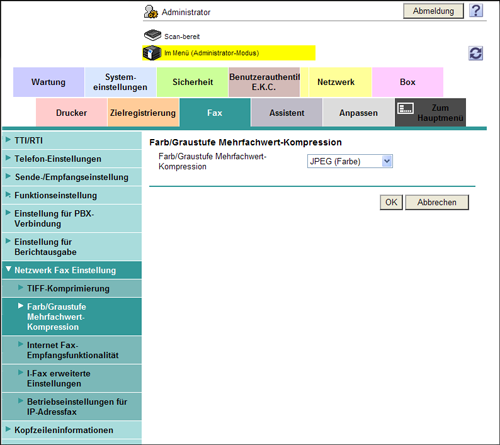The height and width of the screenshot is (445, 500).
Task: Open the Assistent tab
Action: click(x=287, y=113)
